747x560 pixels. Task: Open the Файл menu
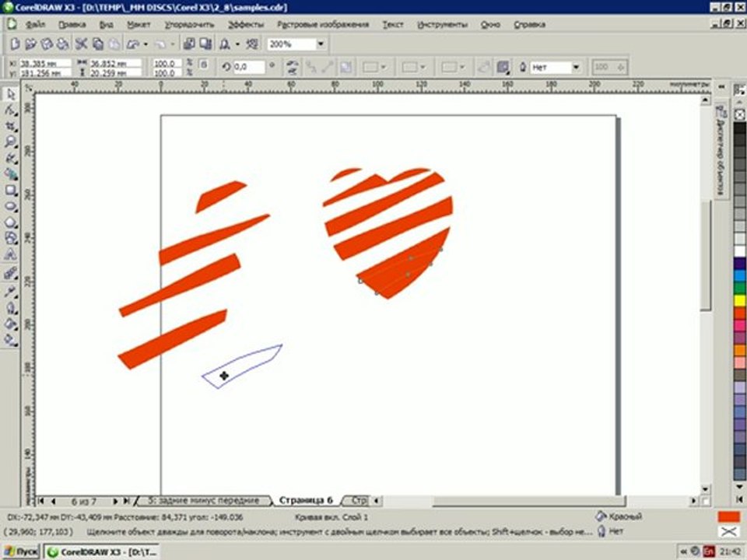[35, 24]
